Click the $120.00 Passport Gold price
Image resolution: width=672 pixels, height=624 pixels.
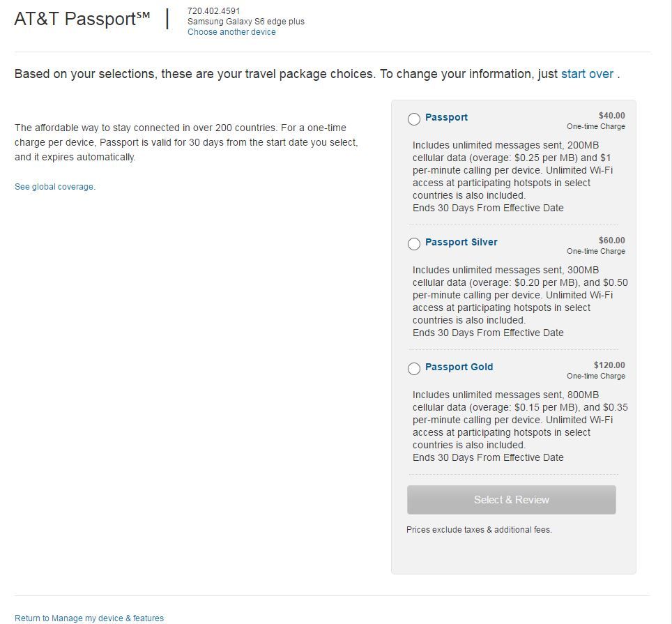(609, 365)
